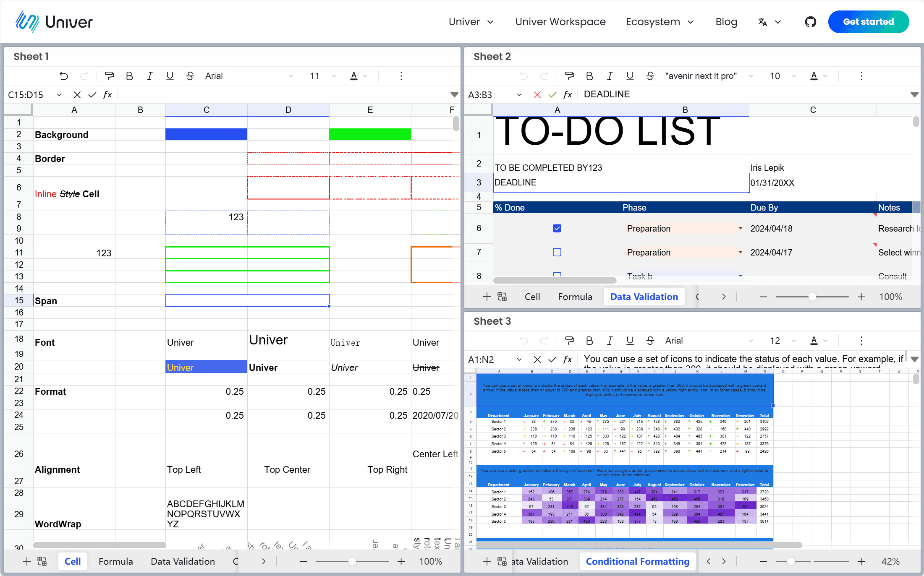Click the zoom slider handle in Sheet 2
The width and height of the screenshot is (924, 576).
tap(812, 297)
